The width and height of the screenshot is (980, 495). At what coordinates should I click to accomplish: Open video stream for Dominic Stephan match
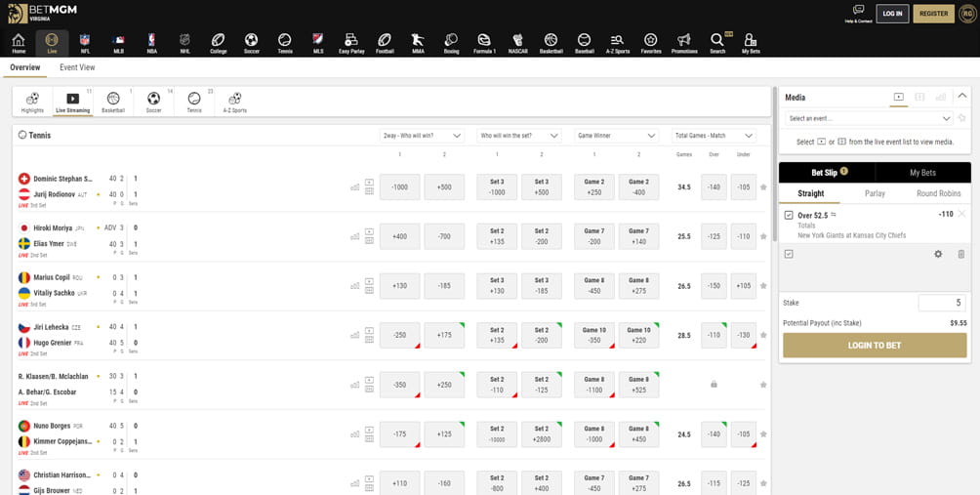pyautogui.click(x=369, y=183)
